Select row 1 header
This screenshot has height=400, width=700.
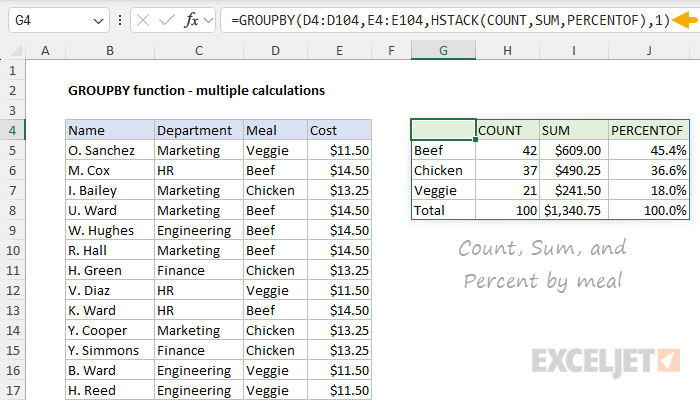tap(12, 71)
